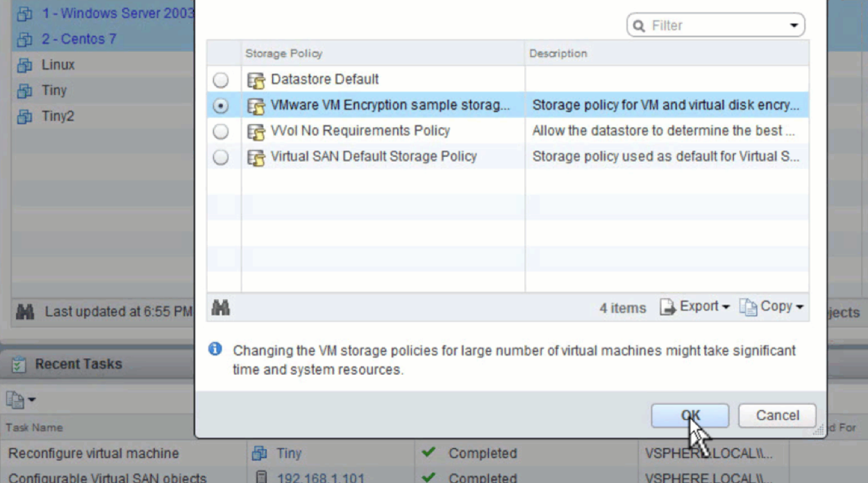Click the find binoculars icon in dialog
Image resolution: width=868 pixels, height=483 pixels.
pos(221,307)
